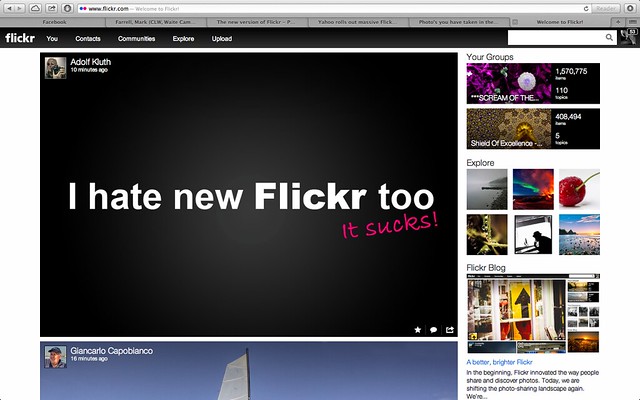Image resolution: width=640 pixels, height=400 pixels.
Task: Open the Communities menu
Action: tap(135, 39)
